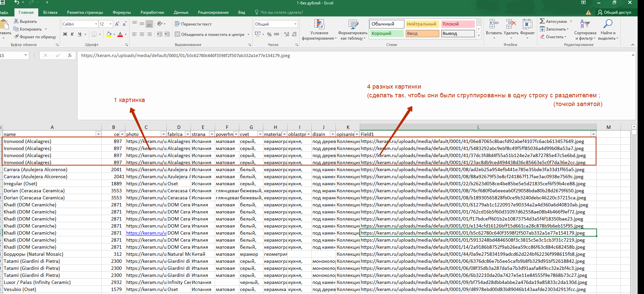This screenshot has height=294, width=644.
Task: Switch to the Рецензирование tab
Action: coord(213,12)
